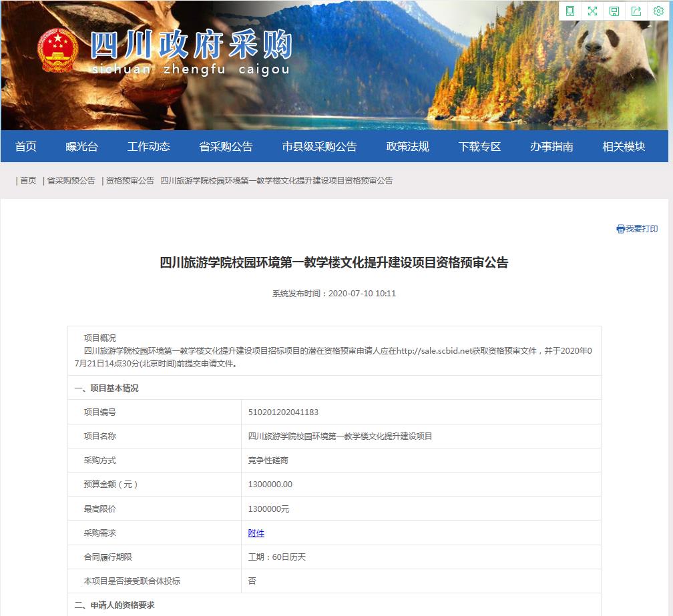Click the 采购需求 row label
Image resolution: width=673 pixels, height=616 pixels.
pyautogui.click(x=99, y=533)
